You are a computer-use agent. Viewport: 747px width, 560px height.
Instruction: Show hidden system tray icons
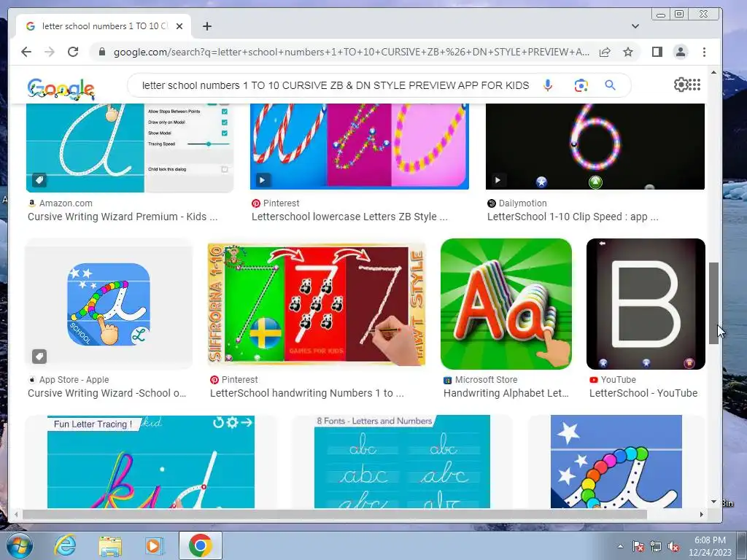pyautogui.click(x=620, y=547)
